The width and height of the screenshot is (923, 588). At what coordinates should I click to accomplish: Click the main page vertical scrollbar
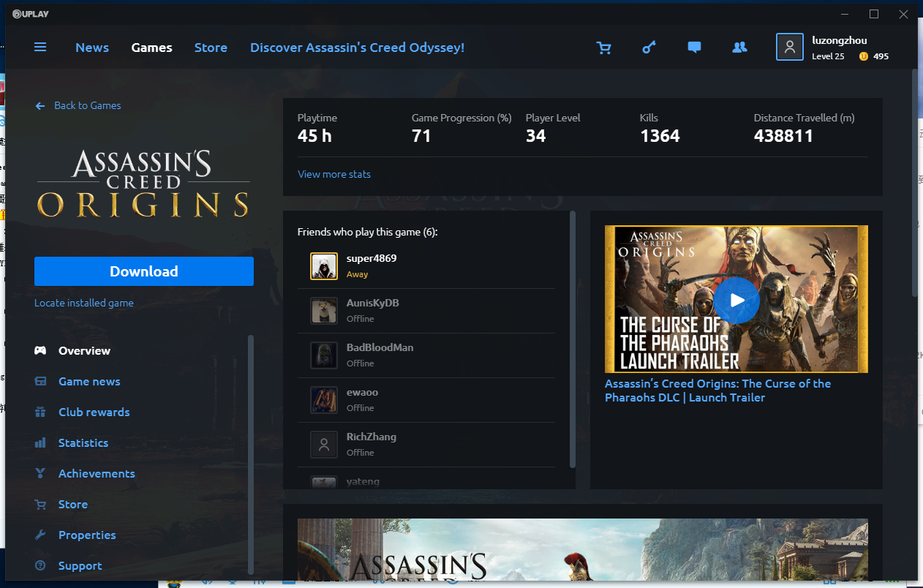pyautogui.click(x=914, y=183)
